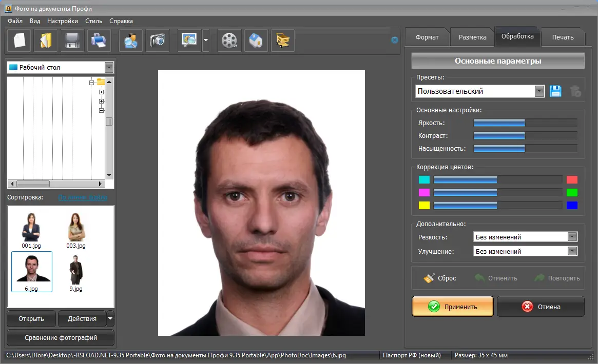Image resolution: width=598 pixels, height=364 pixels.
Task: Open the Рабочий стол folder dropdown
Action: (109, 67)
